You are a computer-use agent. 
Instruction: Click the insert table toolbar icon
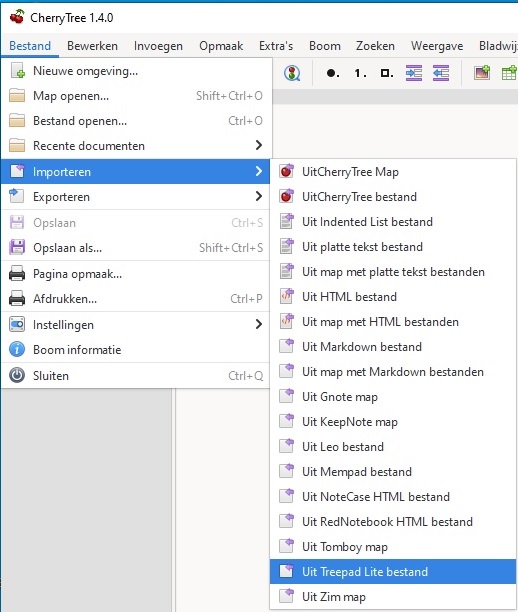click(x=509, y=73)
